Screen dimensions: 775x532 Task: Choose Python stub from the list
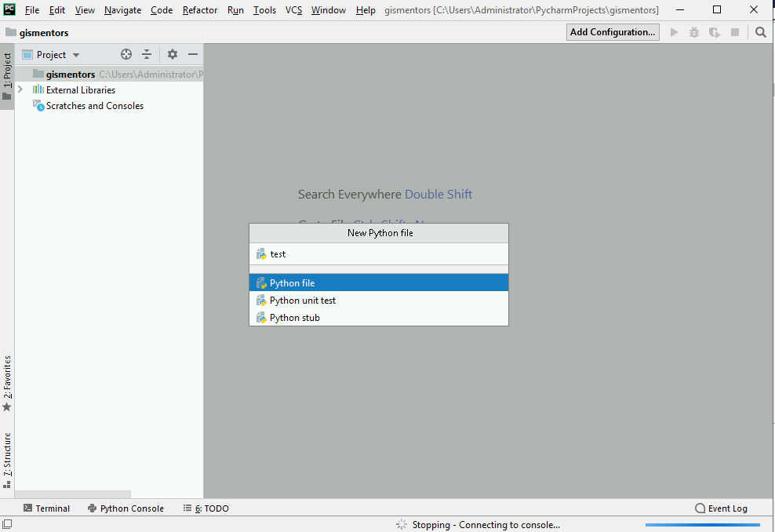coord(294,317)
